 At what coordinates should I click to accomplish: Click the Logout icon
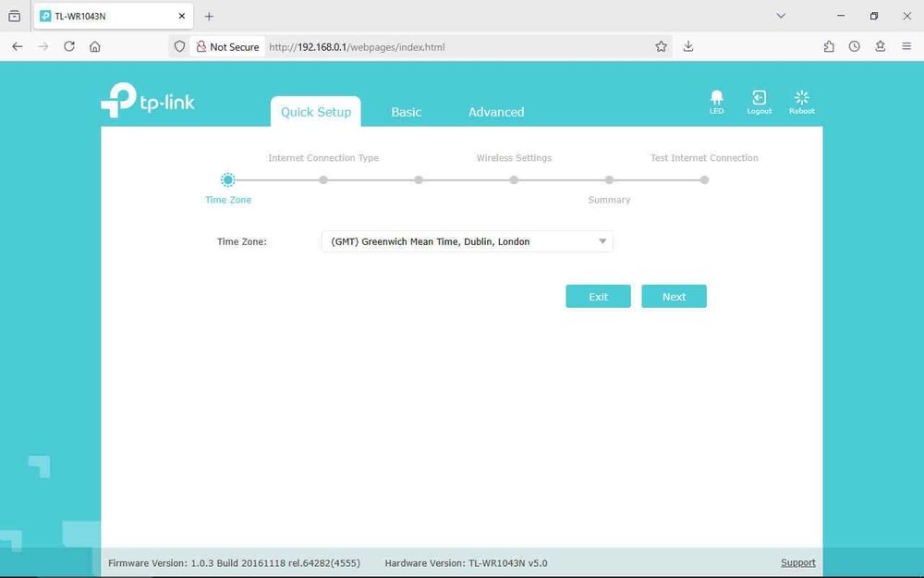click(x=759, y=102)
